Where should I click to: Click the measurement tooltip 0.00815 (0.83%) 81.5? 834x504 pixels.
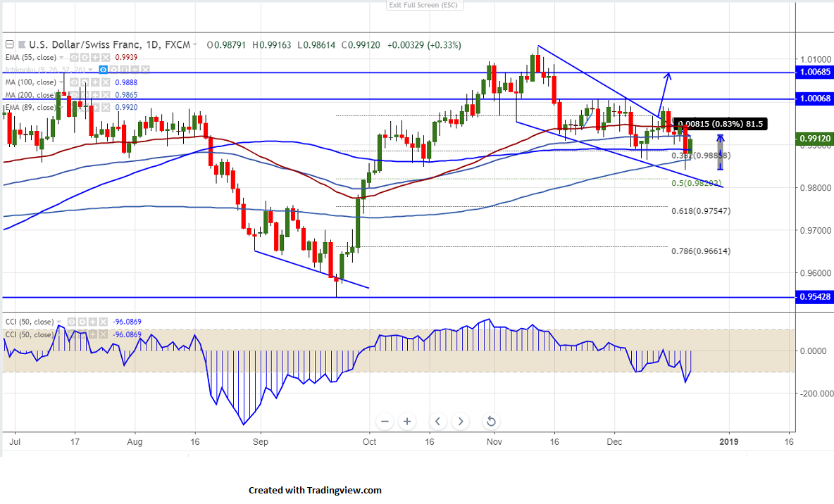[720, 124]
